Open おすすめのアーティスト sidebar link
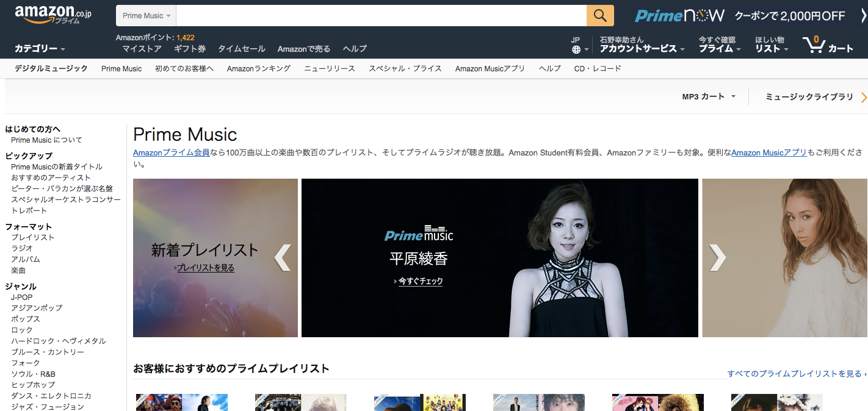This screenshot has height=411, width=868. click(51, 177)
